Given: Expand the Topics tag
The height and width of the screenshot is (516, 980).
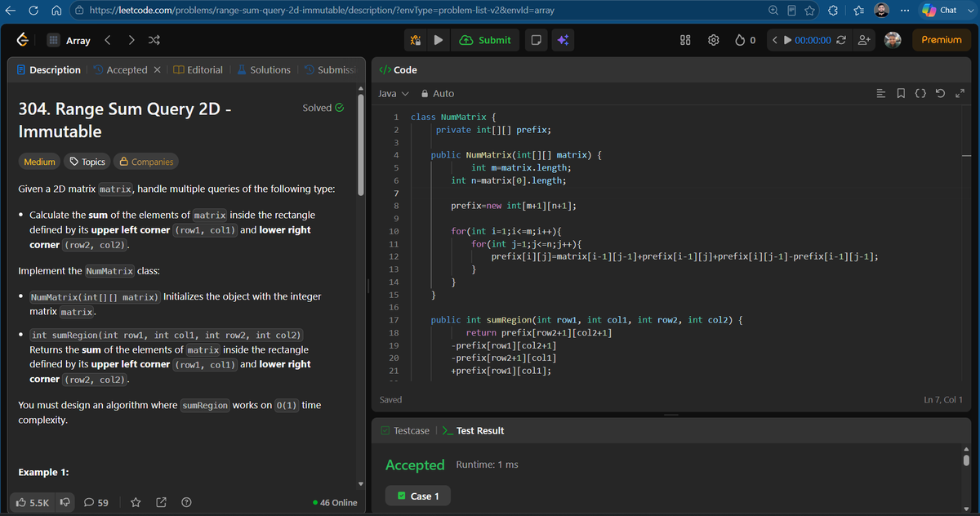Looking at the screenshot, I should click(89, 162).
